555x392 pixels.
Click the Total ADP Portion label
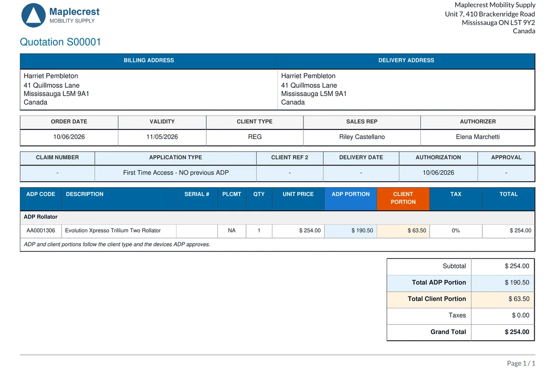coord(439,282)
